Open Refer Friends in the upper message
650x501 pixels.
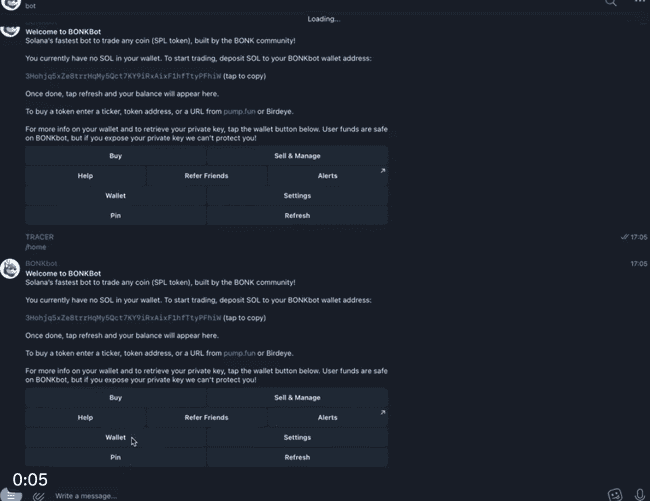(206, 176)
